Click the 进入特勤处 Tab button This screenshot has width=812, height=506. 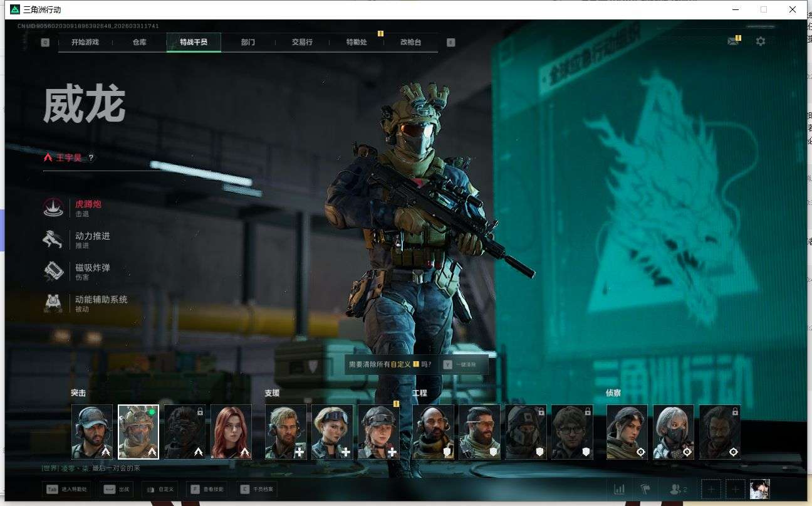point(68,489)
